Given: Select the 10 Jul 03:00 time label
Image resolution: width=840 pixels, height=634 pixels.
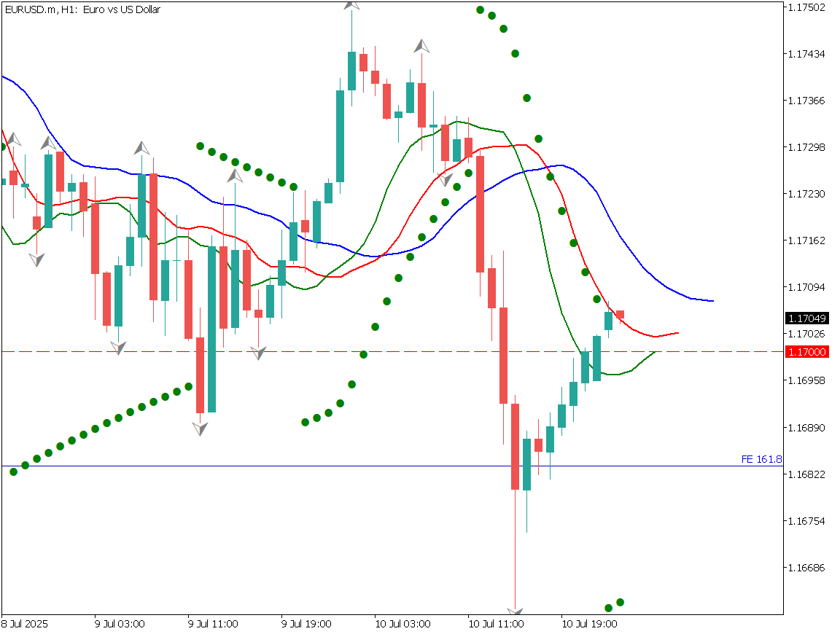Looking at the screenshot, I should pyautogui.click(x=402, y=624).
